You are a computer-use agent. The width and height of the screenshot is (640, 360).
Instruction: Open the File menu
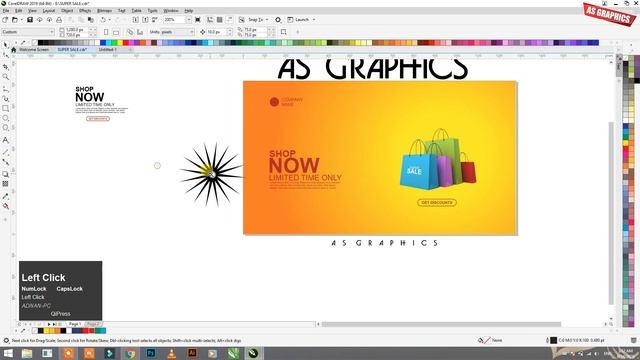point(6,11)
